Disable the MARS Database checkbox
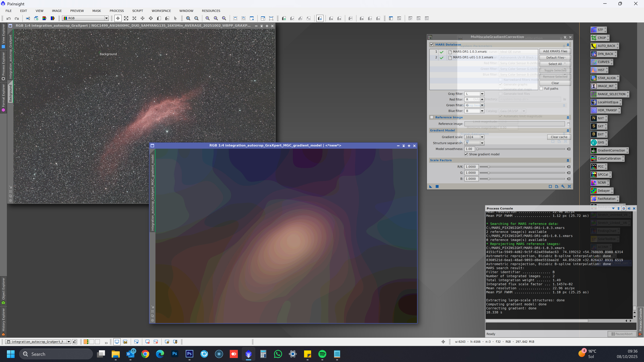644x362 pixels. click(x=432, y=44)
